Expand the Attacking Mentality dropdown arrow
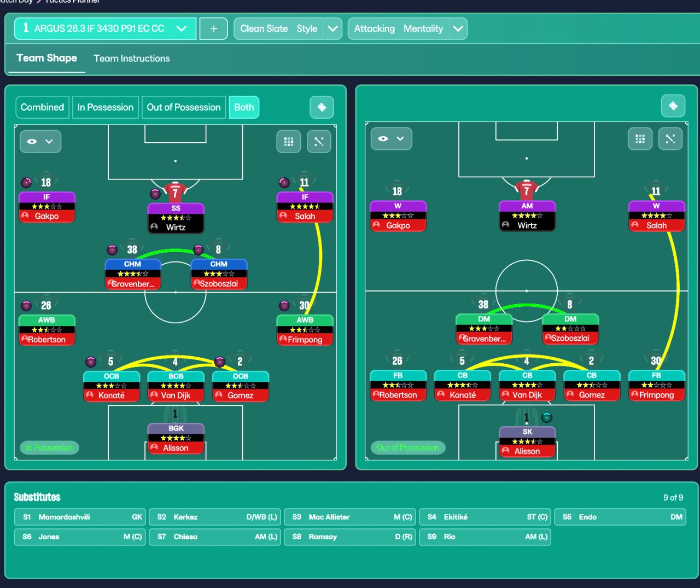The height and width of the screenshot is (588, 700). tap(458, 28)
